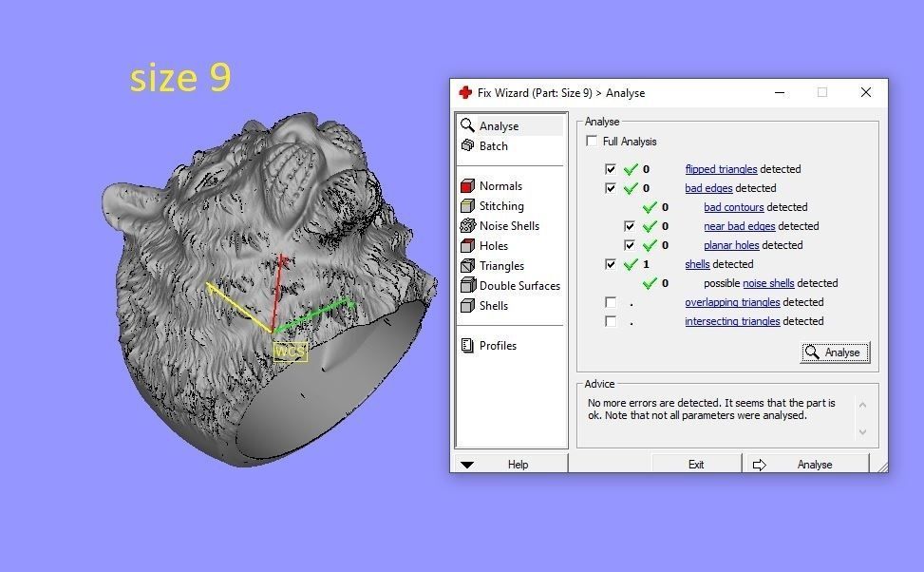Click the Stitching cube icon

467,206
